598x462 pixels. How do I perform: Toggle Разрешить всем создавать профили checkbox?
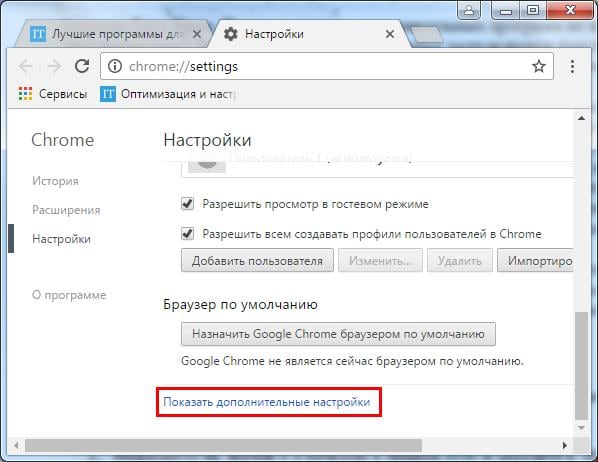187,233
